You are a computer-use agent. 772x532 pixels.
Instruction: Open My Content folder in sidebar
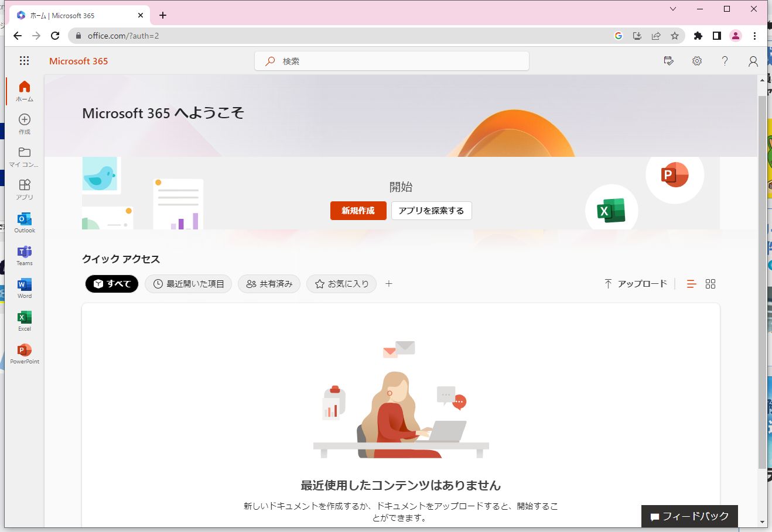[25, 157]
